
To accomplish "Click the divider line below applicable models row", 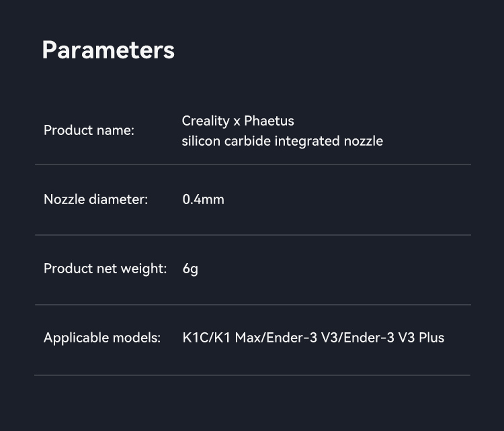I will (x=252, y=375).
